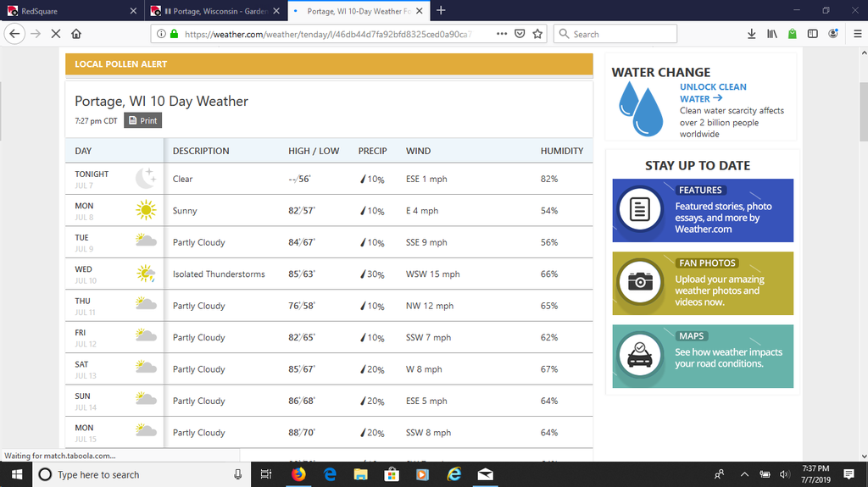Image resolution: width=868 pixels, height=487 pixels.
Task: Open Firefox from the taskbar
Action: click(x=298, y=474)
